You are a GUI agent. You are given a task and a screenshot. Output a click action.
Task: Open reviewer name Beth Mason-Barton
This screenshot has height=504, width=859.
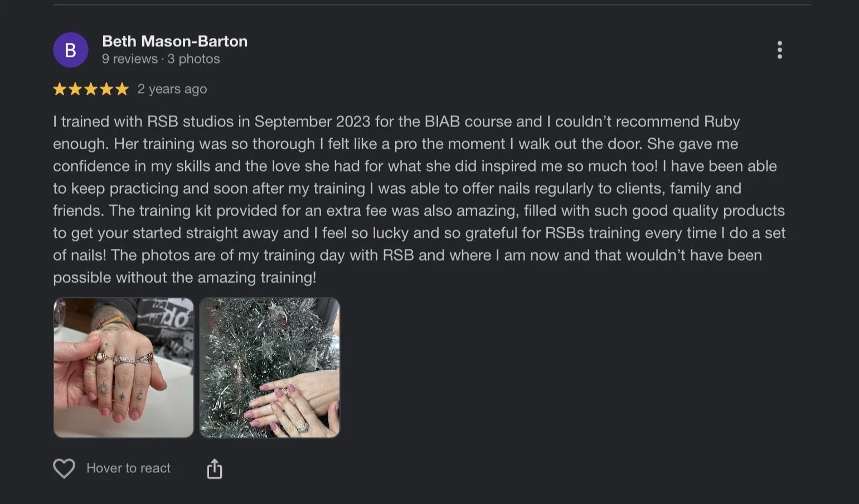coord(175,41)
